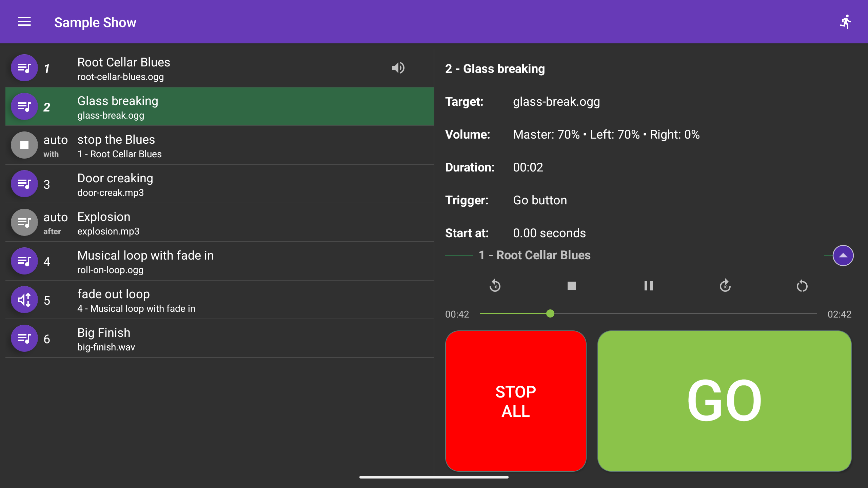Screen dimensions: 868x488
Task: Select the Door creaking cue
Action: [217, 184]
